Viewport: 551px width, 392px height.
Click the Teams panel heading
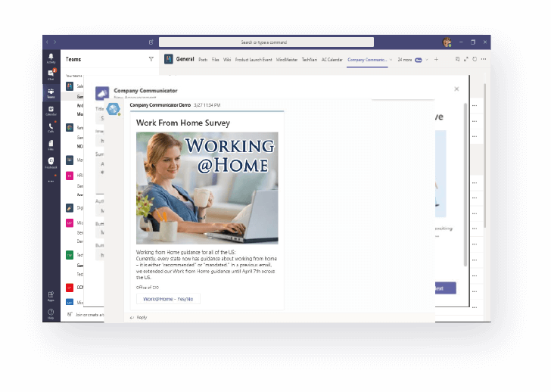73,59
